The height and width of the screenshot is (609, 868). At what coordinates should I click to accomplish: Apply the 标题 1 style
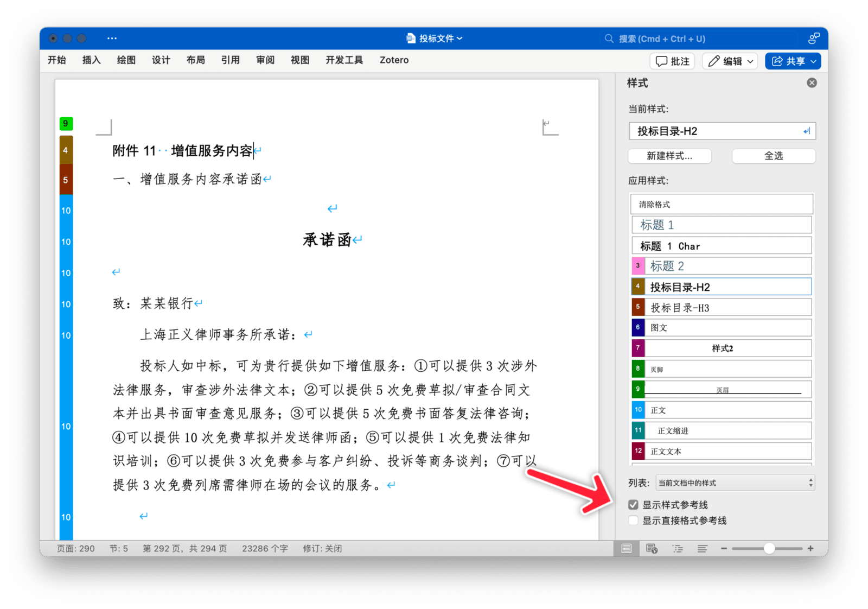click(x=722, y=225)
